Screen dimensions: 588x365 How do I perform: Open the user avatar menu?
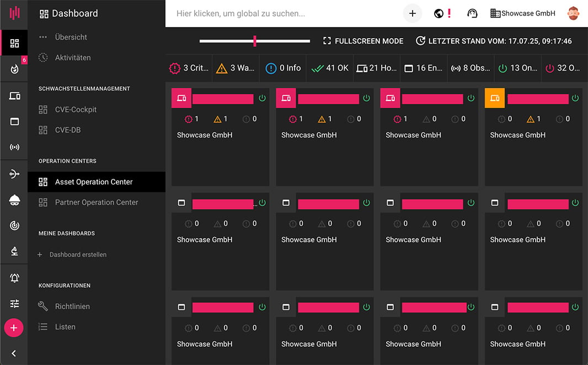click(573, 13)
